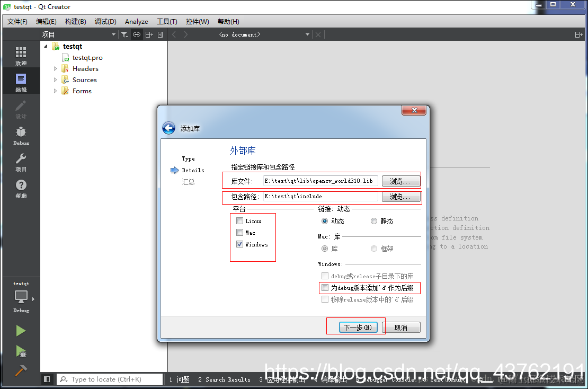Open the 工具(T) menu
Viewport: 588px width, 389px height.
[167, 21]
